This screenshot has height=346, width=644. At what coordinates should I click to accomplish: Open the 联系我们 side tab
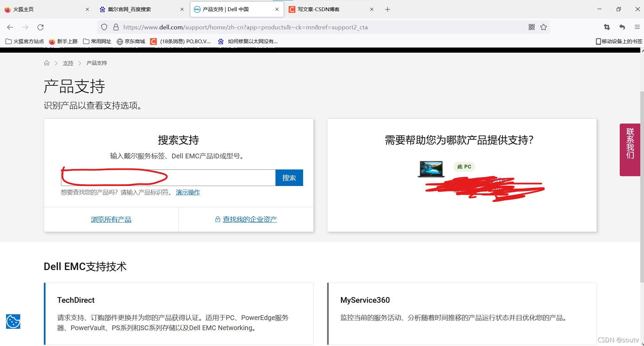click(630, 150)
